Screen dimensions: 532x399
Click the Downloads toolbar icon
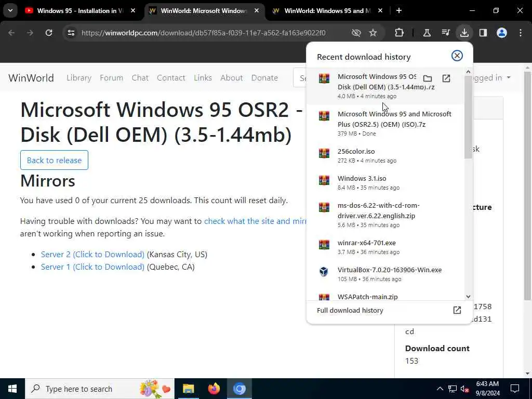coord(464,33)
